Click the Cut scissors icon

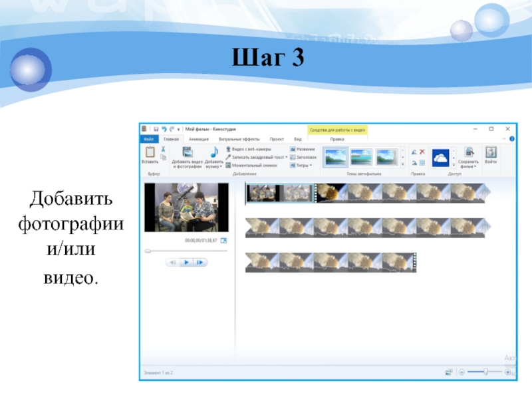pos(163,149)
